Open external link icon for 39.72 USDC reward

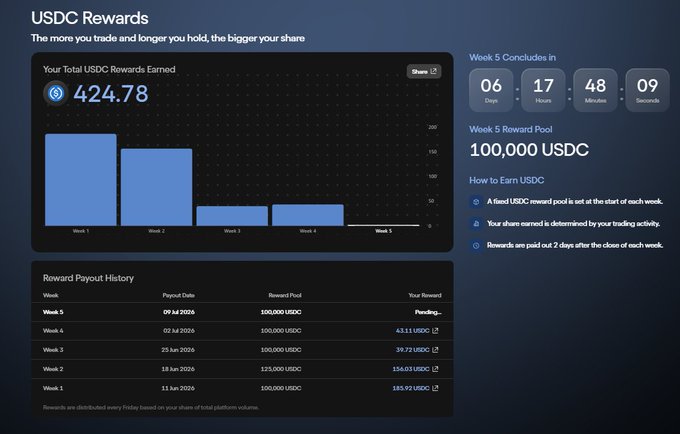tap(435, 350)
